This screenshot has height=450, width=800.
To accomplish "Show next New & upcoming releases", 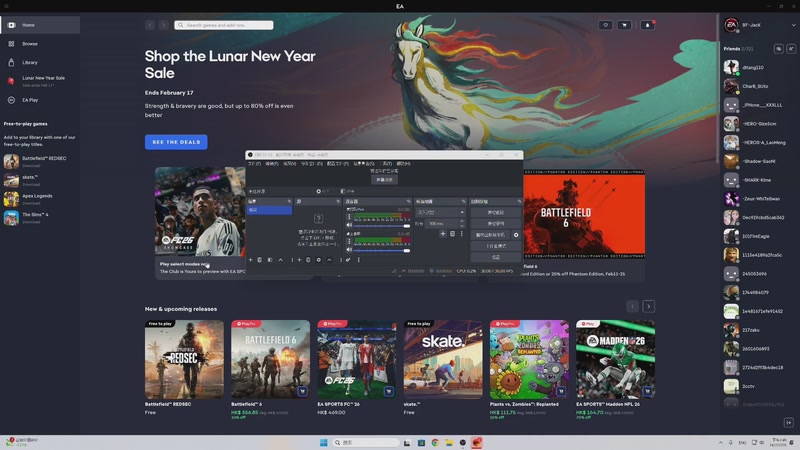I will pos(648,306).
